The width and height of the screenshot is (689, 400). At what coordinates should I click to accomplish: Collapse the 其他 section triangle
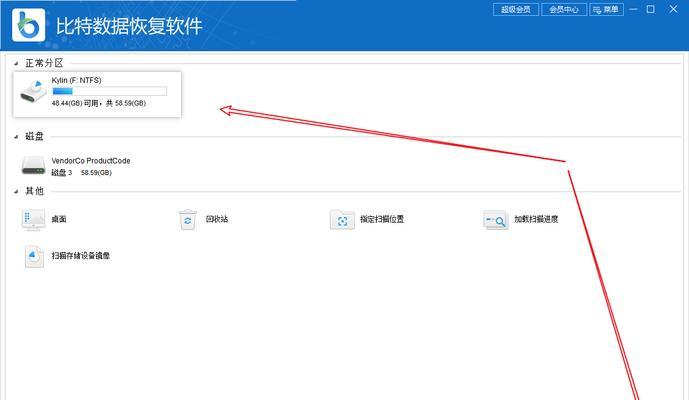[16, 191]
